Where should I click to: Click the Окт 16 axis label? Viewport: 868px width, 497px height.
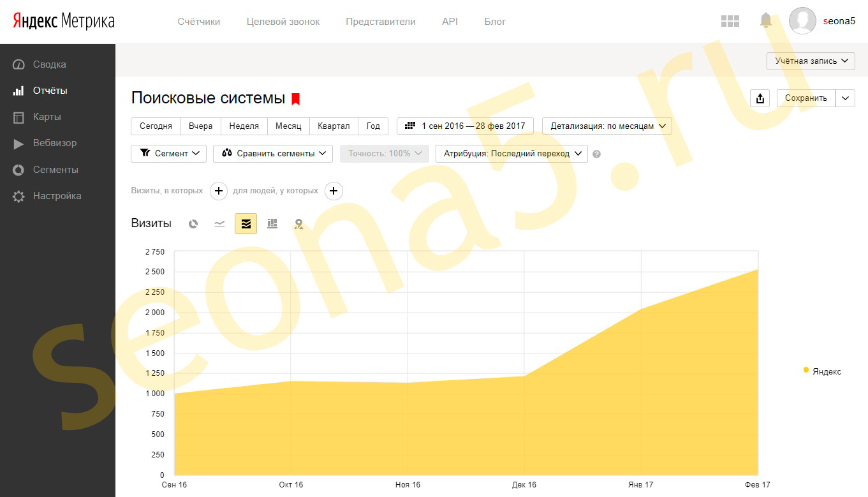point(291,485)
